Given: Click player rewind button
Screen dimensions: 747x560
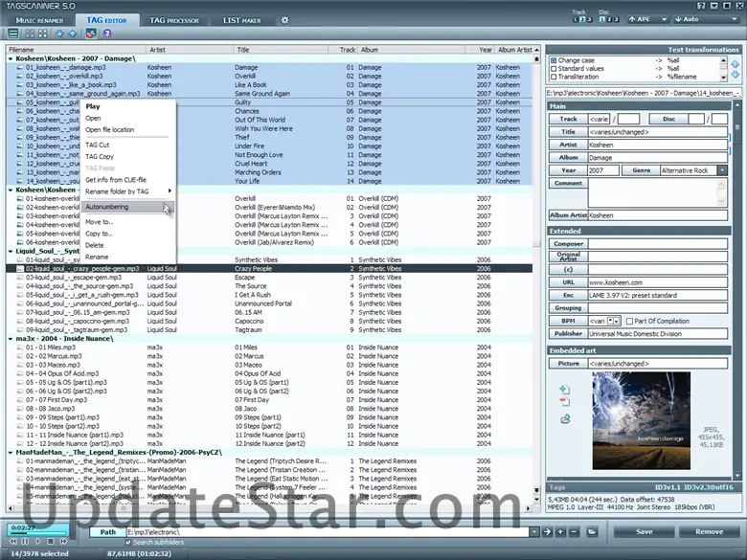Looking at the screenshot, I should 13,542.
